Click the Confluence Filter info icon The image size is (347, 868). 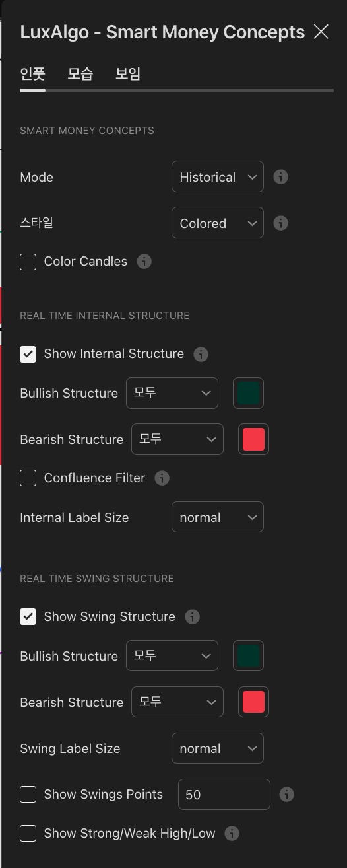coord(162,478)
